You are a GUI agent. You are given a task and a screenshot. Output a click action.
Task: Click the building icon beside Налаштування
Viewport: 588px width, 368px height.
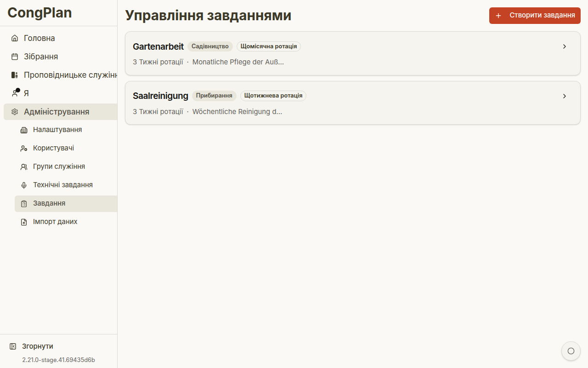[x=24, y=130]
